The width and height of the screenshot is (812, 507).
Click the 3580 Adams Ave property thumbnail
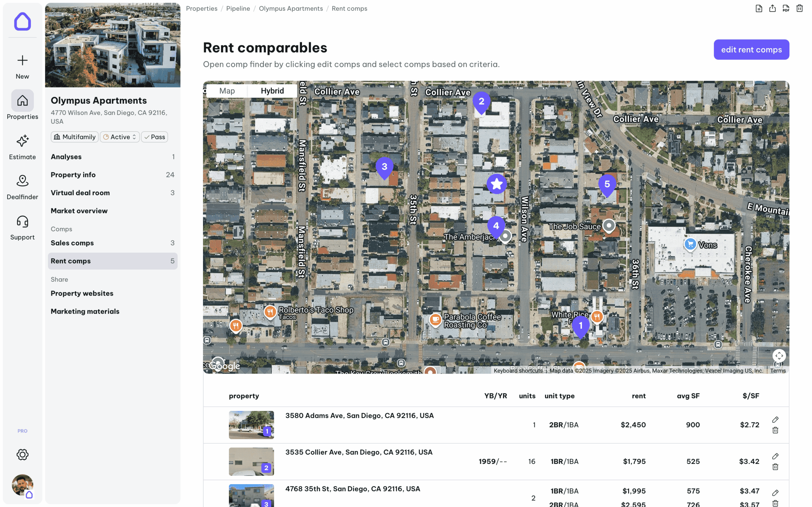point(251,425)
